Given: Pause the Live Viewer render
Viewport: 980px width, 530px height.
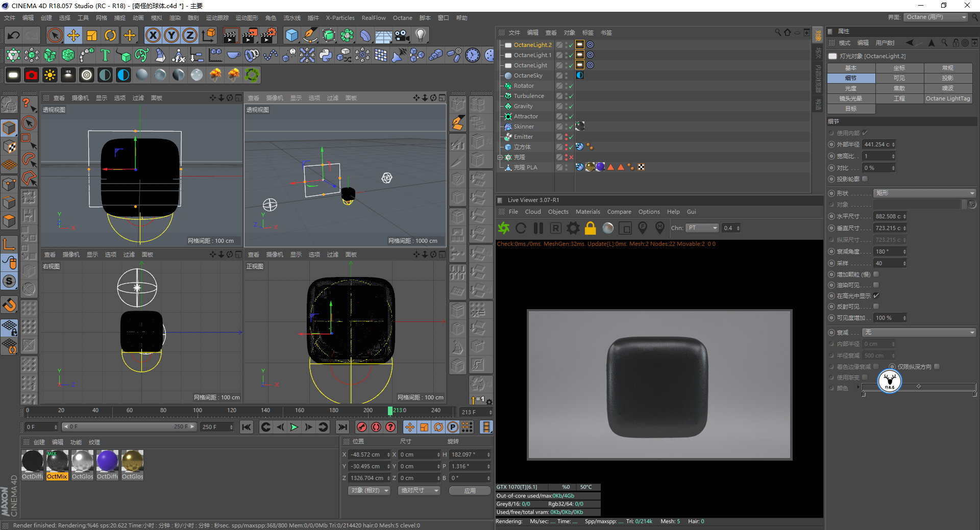Looking at the screenshot, I should 538,228.
